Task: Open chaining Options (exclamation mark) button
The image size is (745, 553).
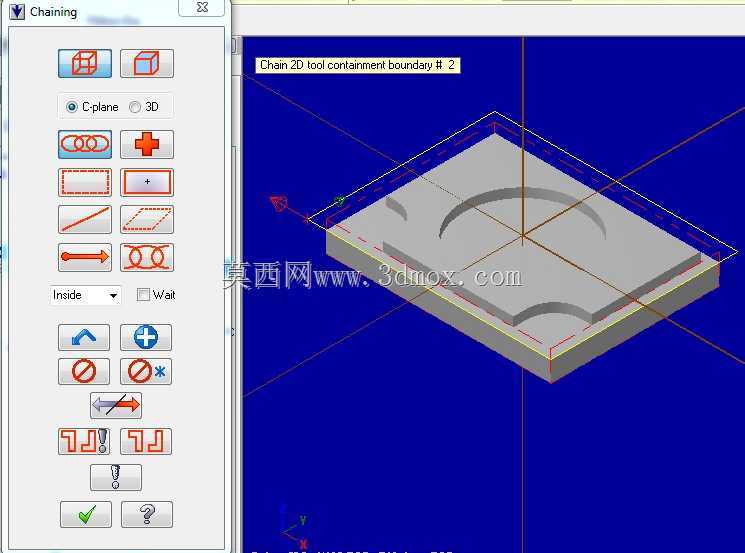Action: [116, 477]
